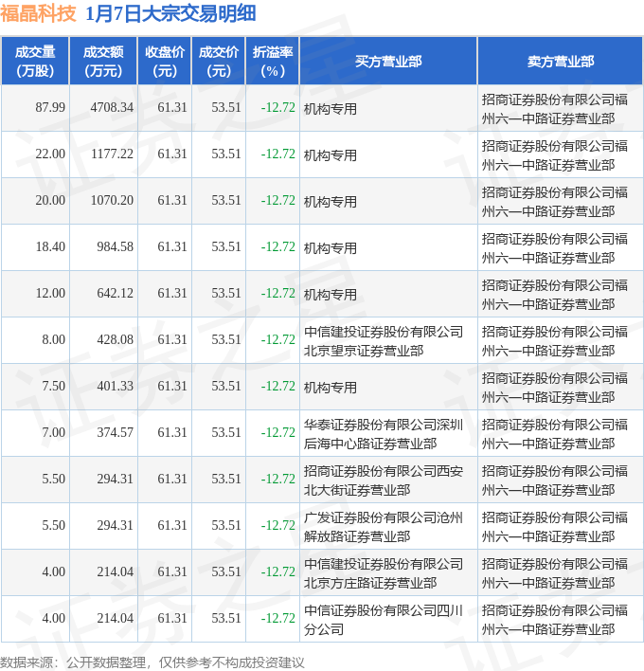Click the 成交额(万元) column header
The image size is (644, 671).
point(102,62)
